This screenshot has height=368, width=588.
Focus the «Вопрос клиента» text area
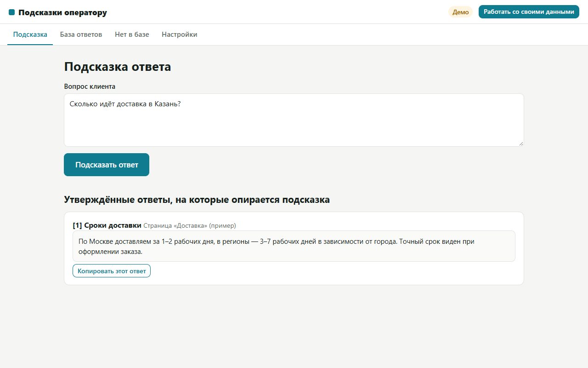coord(294,120)
